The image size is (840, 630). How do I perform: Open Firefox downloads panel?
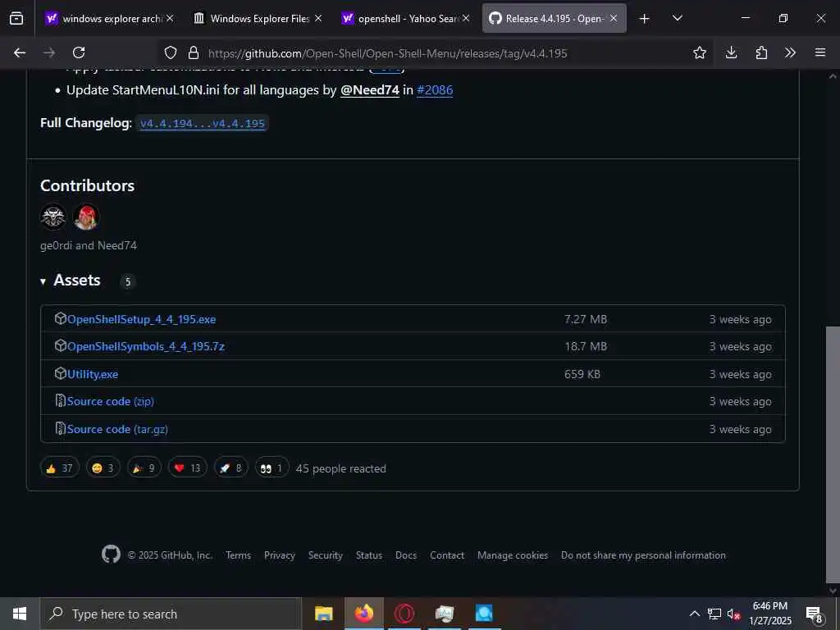tap(731, 52)
